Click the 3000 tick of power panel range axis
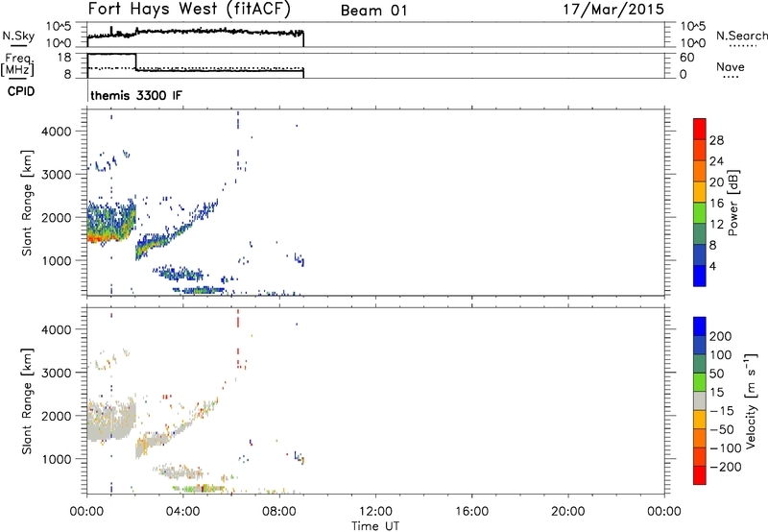Screen dimensions: 768x532 (x=57, y=175)
